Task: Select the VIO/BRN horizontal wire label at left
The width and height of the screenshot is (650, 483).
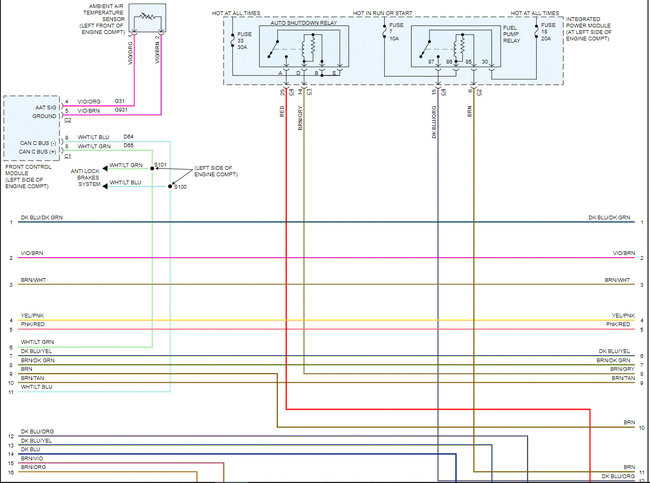Action: [32, 253]
